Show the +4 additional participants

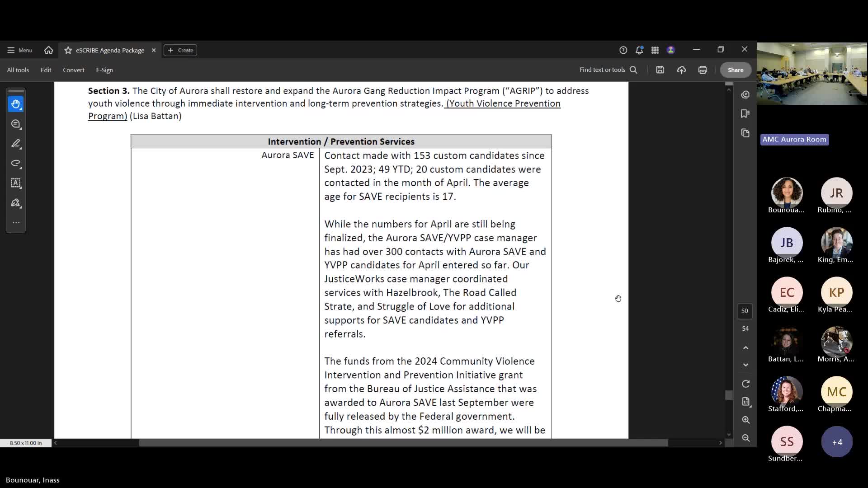coord(836,442)
